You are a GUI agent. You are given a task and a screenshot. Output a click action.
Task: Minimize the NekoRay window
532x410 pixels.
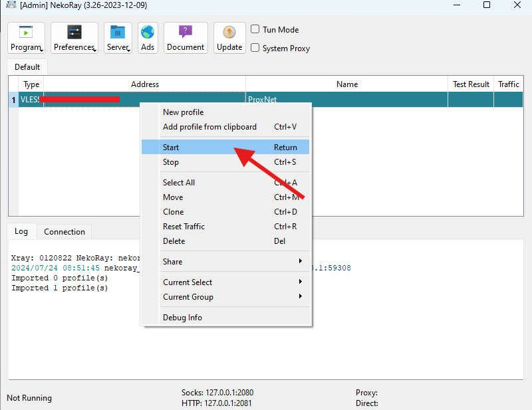[x=457, y=5]
